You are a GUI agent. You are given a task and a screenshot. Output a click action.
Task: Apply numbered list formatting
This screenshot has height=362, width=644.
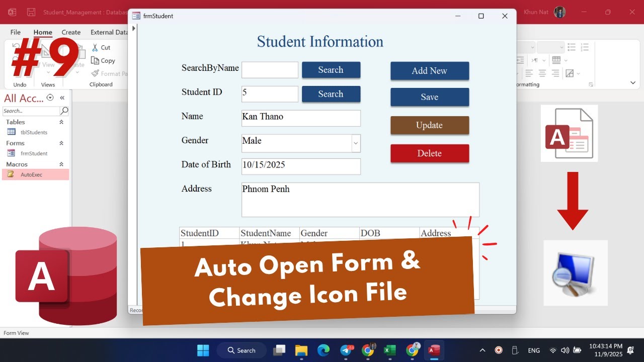click(585, 47)
